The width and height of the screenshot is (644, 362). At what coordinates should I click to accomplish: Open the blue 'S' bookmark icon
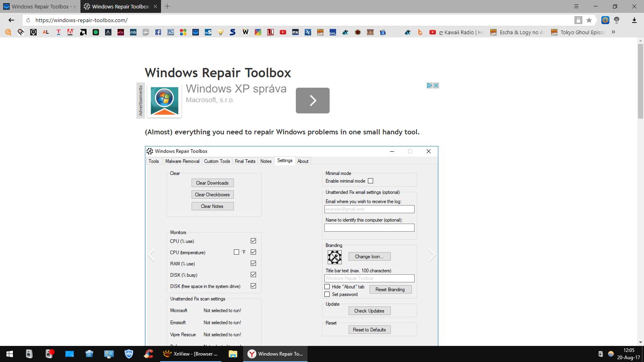233,32
